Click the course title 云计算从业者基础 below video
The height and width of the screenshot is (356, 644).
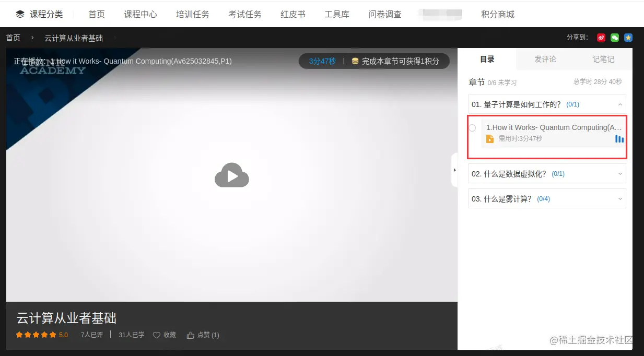pos(66,318)
